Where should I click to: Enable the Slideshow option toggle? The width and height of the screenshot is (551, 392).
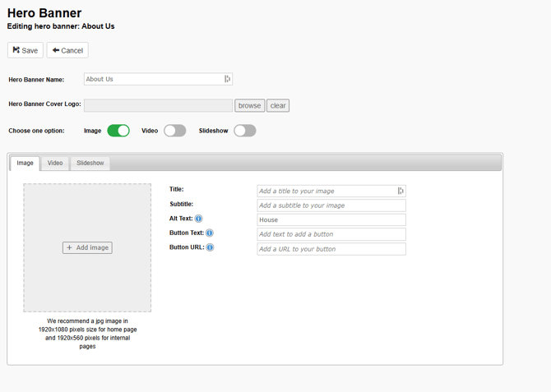244,131
